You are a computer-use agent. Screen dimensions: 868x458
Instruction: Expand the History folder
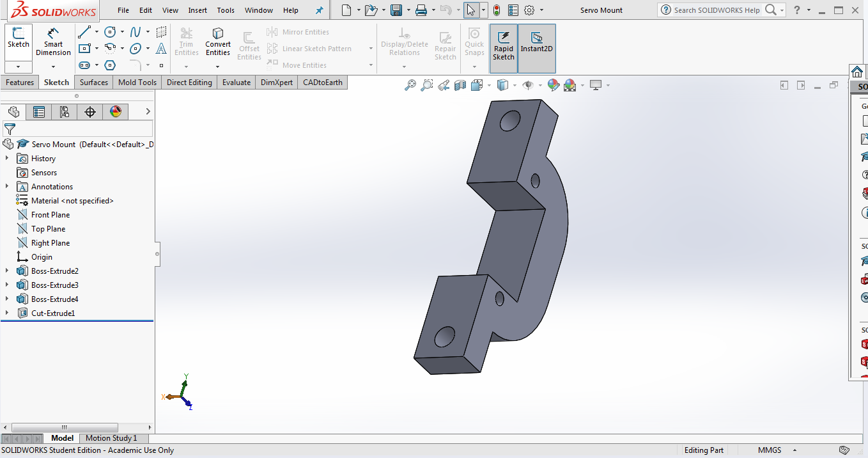[7, 158]
